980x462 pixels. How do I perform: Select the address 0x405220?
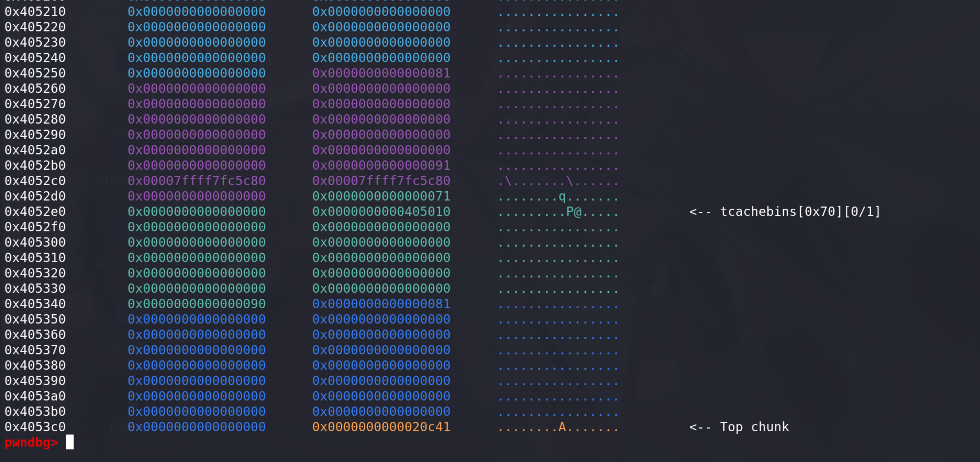(35, 27)
